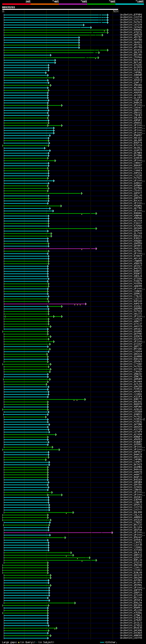This screenshot has height=644, width=146.
Task: Select the UniRef100_B4FK49 label
Action: coord(131,301)
